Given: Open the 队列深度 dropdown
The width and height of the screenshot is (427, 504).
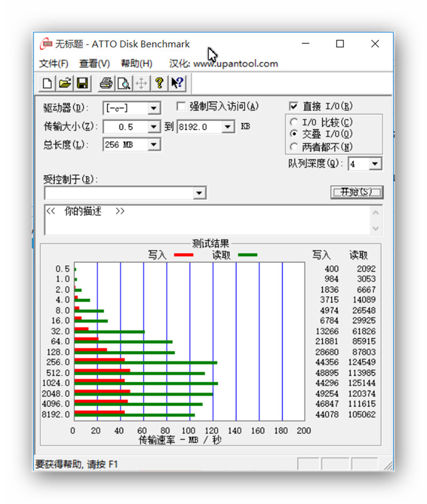Looking at the screenshot, I should pyautogui.click(x=375, y=163).
